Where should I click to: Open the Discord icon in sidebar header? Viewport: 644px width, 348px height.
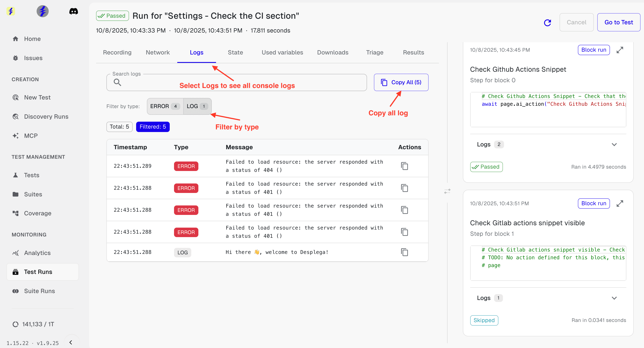[73, 11]
